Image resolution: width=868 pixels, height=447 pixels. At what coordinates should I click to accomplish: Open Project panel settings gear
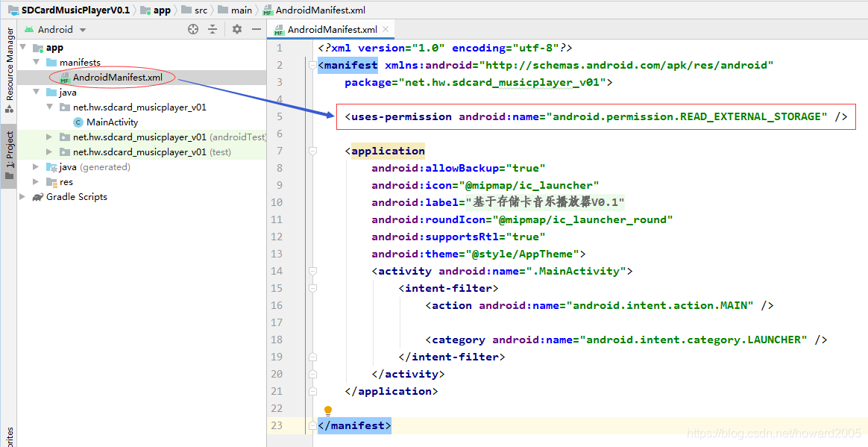coord(237,29)
